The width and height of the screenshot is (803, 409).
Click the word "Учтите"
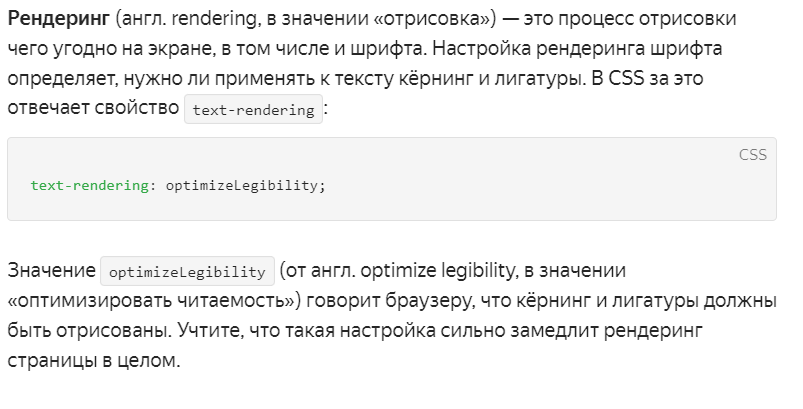point(210,331)
